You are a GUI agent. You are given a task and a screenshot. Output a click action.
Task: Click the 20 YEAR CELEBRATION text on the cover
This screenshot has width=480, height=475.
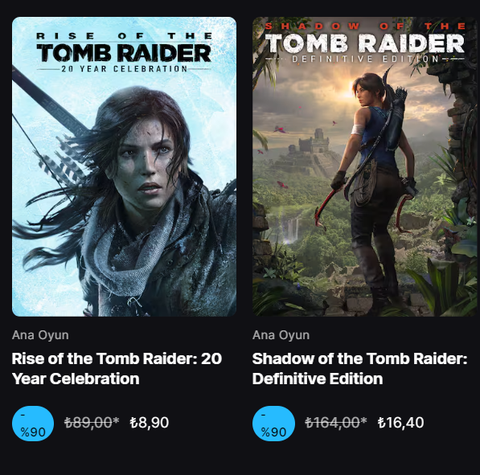(124, 69)
